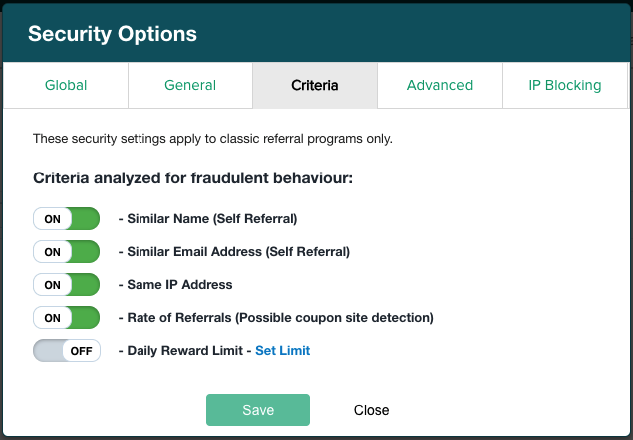633x440 pixels.
Task: Open the IP Blocking tab
Action: [564, 85]
